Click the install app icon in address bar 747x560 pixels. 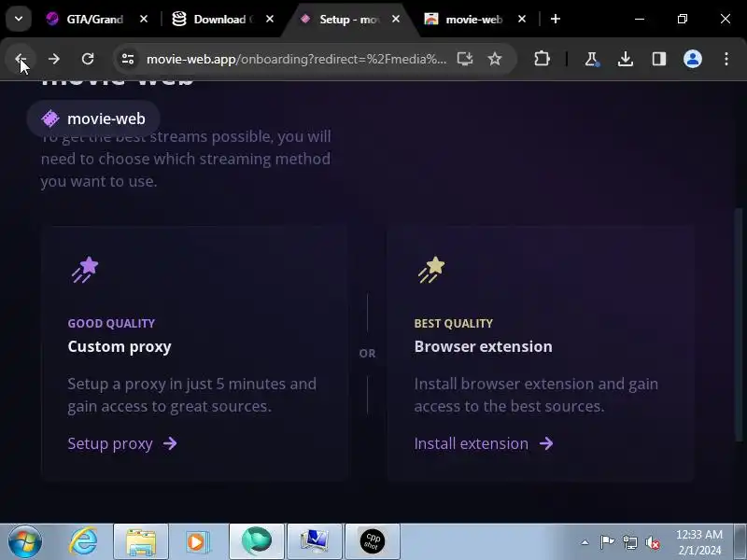pyautogui.click(x=464, y=59)
